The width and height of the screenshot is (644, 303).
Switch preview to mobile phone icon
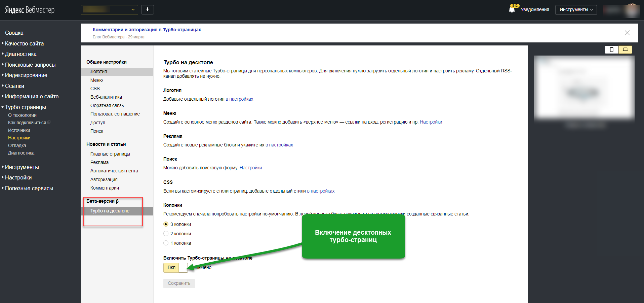[x=612, y=49]
